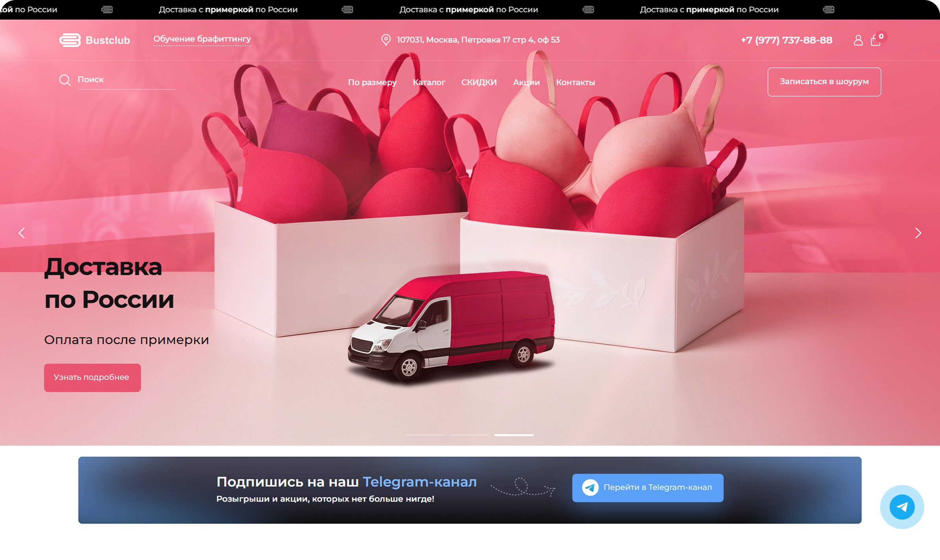Open Обучение брафиттингу link
This screenshot has height=560, width=940.
click(x=202, y=39)
